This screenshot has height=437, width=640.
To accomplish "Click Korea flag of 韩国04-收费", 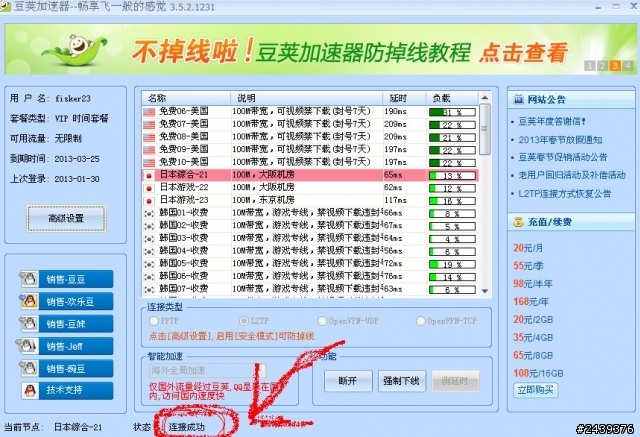I will pos(149,251).
